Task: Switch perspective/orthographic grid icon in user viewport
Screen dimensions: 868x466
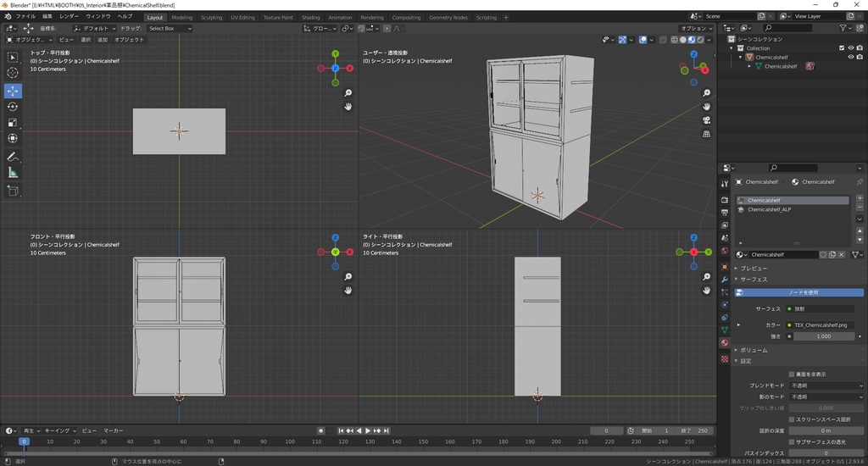Action: pos(707,134)
